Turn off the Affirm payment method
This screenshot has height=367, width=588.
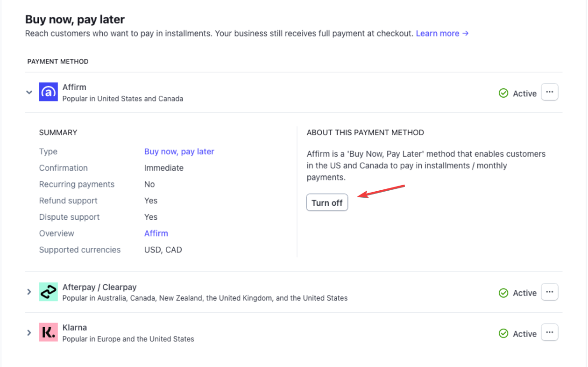(x=327, y=202)
